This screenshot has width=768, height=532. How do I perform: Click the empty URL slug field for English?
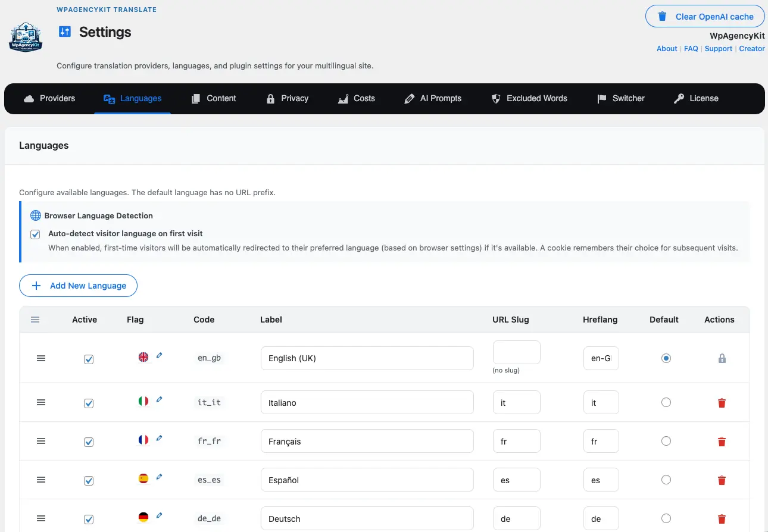click(x=517, y=352)
